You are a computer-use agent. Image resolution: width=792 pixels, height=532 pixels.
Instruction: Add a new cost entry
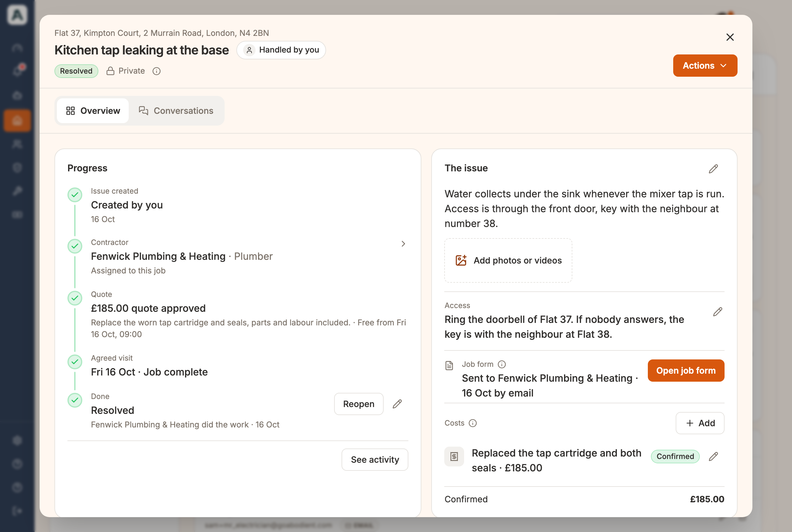[700, 423]
